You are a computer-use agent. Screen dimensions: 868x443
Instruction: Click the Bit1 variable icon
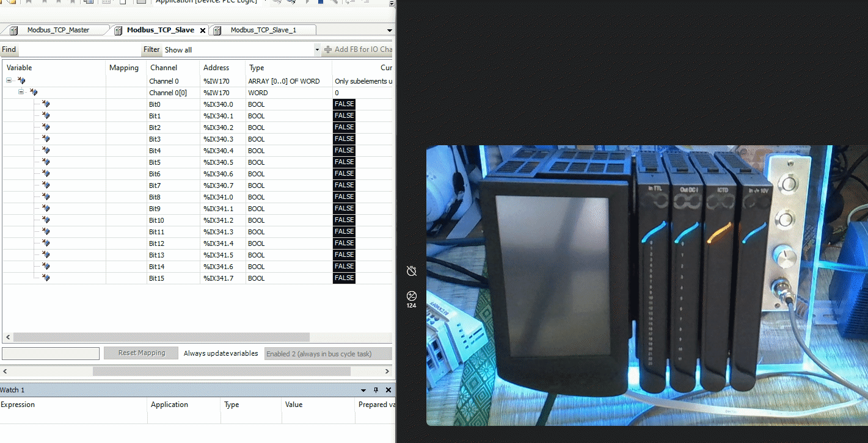pyautogui.click(x=46, y=116)
